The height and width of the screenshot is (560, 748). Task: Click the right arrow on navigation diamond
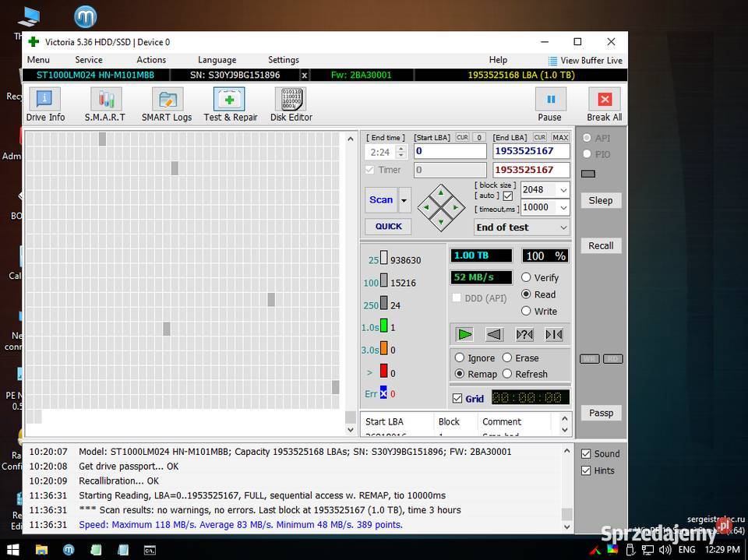[x=456, y=207]
